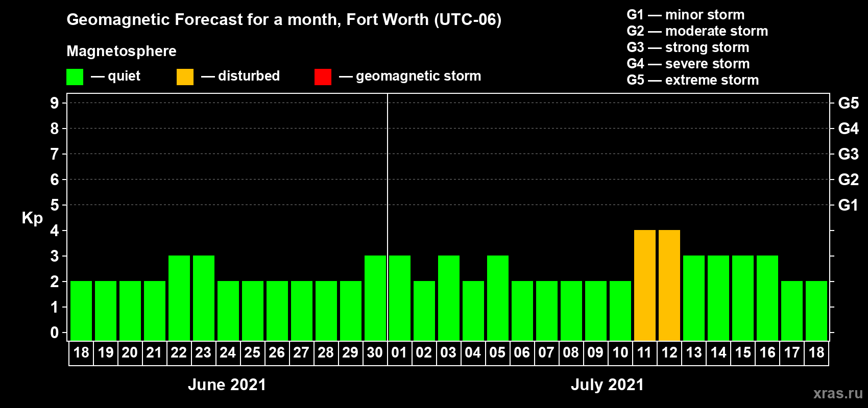Viewport: 868px width, 408px height.
Task: Click the 'geomagnetic storm' legend label
Action: click(x=419, y=76)
